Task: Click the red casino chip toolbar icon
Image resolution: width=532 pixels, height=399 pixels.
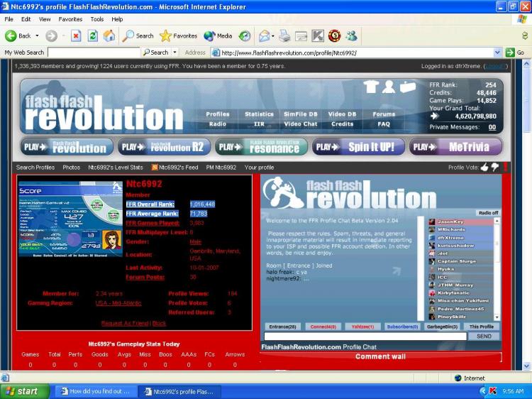Action: click(335, 35)
